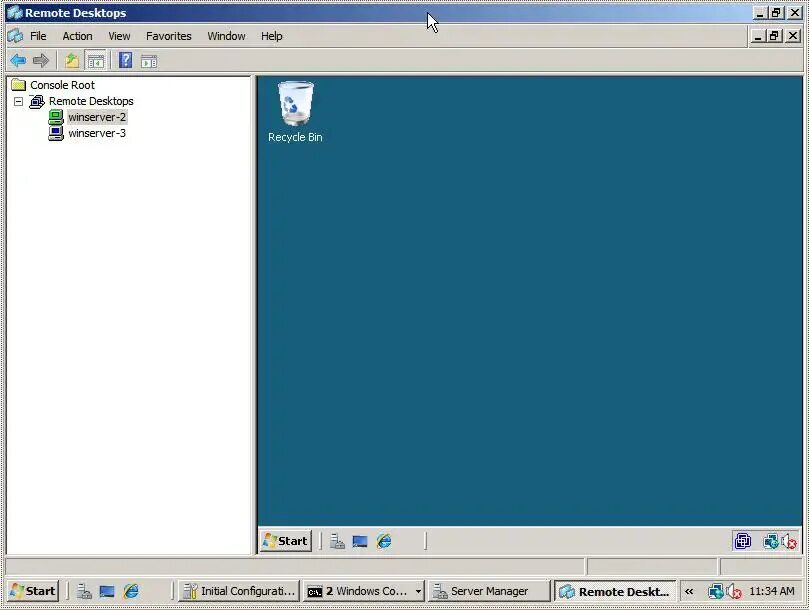Click local taskbar Show Desktop icon
809x610 pixels.
point(107,591)
